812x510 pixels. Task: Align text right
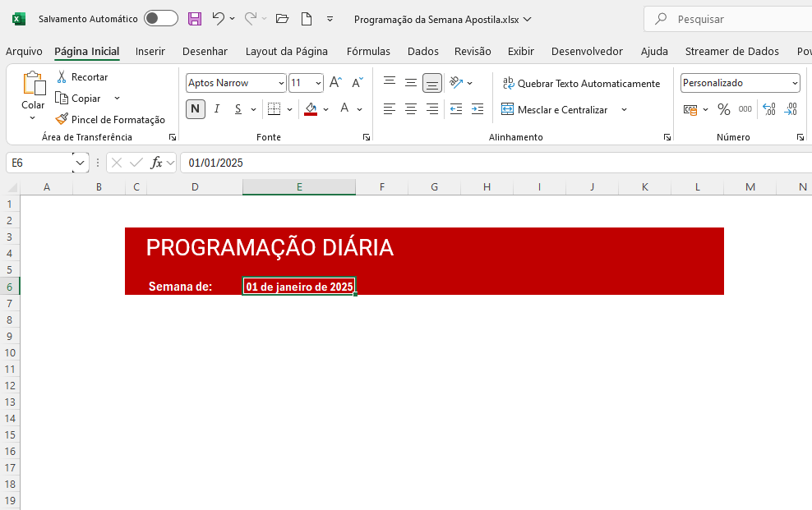click(x=432, y=108)
